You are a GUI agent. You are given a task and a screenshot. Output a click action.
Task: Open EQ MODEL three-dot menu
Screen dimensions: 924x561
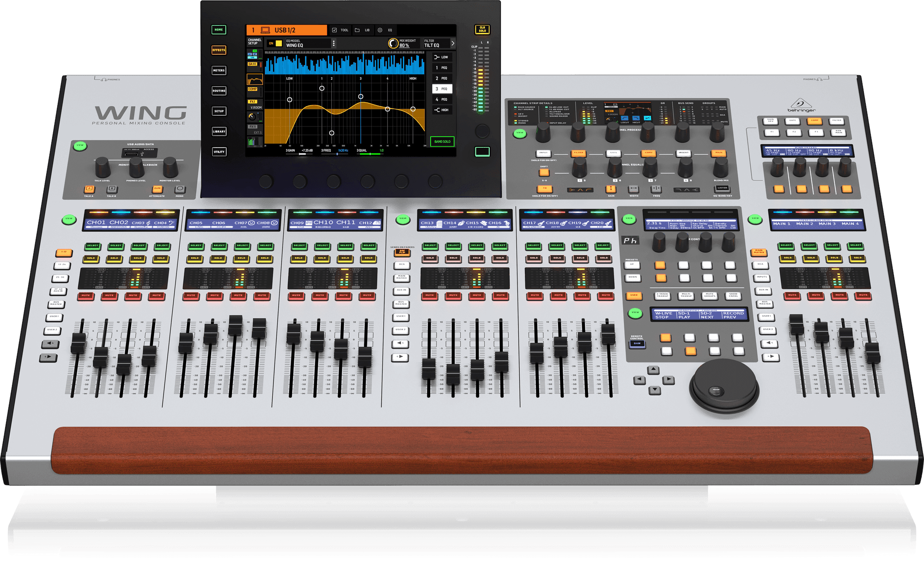pyautogui.click(x=334, y=43)
